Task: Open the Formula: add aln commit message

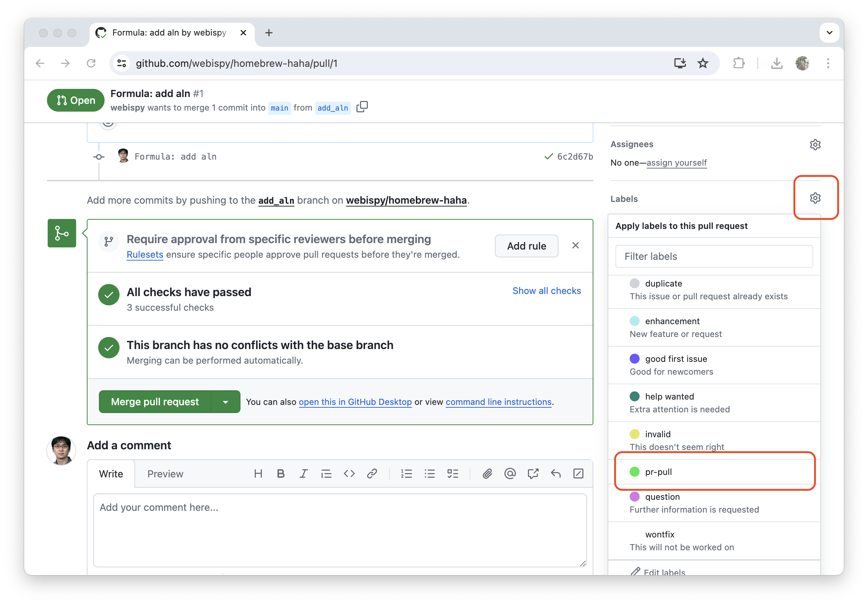Action: [175, 156]
